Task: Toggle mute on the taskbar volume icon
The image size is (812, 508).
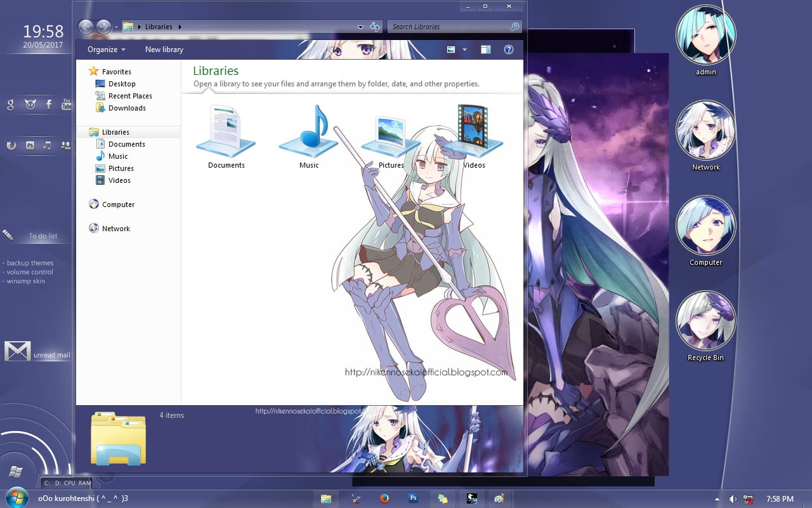Action: click(733, 498)
